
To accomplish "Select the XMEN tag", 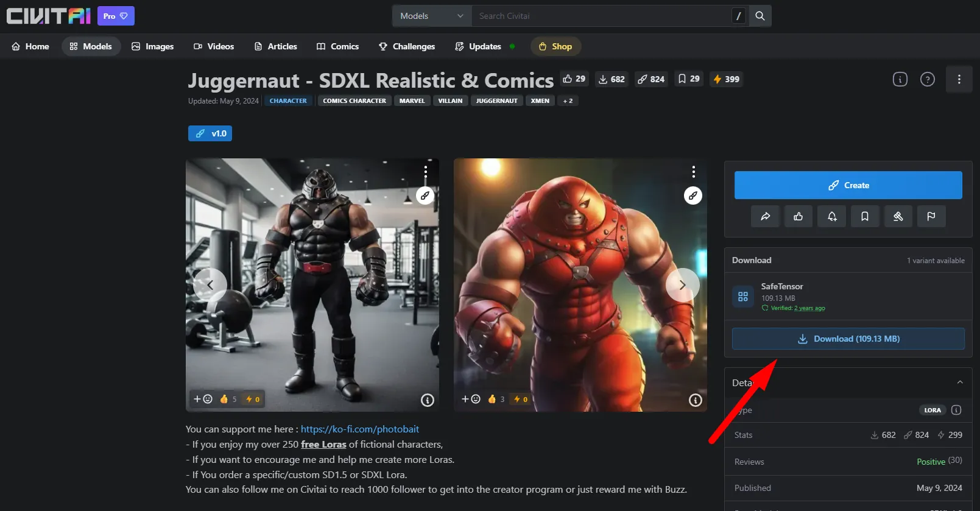I will click(540, 101).
